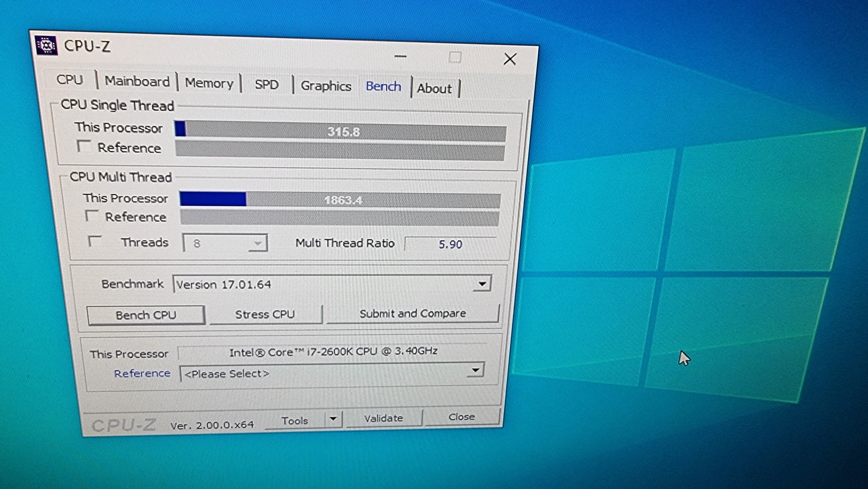Viewport: 868px width, 489px height.
Task: Open the Graphics tab
Action: click(x=326, y=86)
